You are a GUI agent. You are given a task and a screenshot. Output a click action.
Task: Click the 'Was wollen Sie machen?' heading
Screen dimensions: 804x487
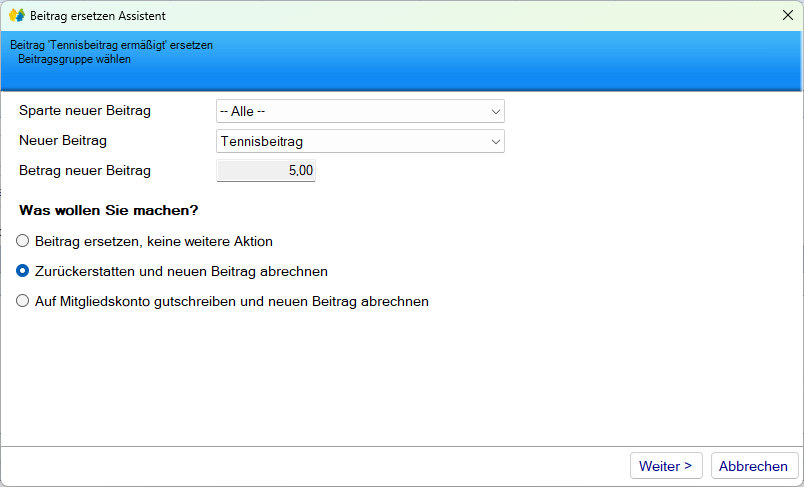108,211
